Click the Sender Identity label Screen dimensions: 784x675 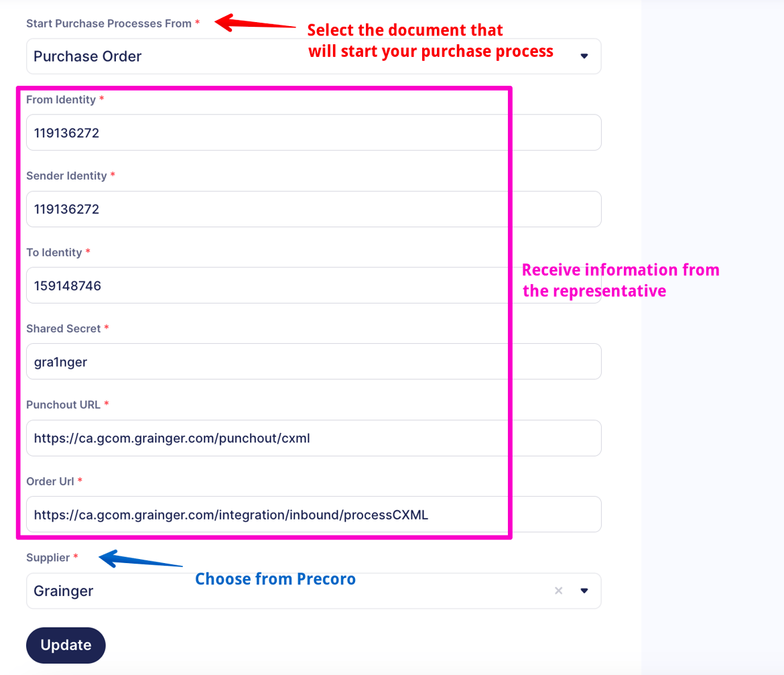point(66,176)
